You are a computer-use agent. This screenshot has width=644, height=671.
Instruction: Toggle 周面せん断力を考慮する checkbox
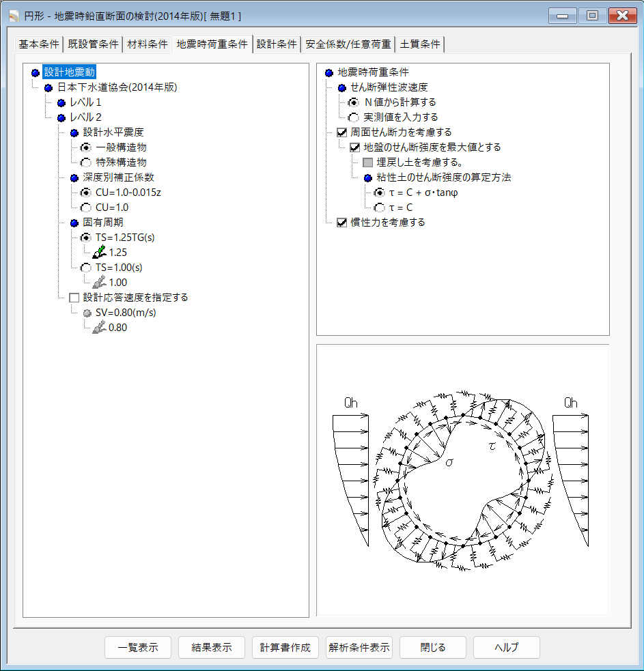[x=341, y=132]
